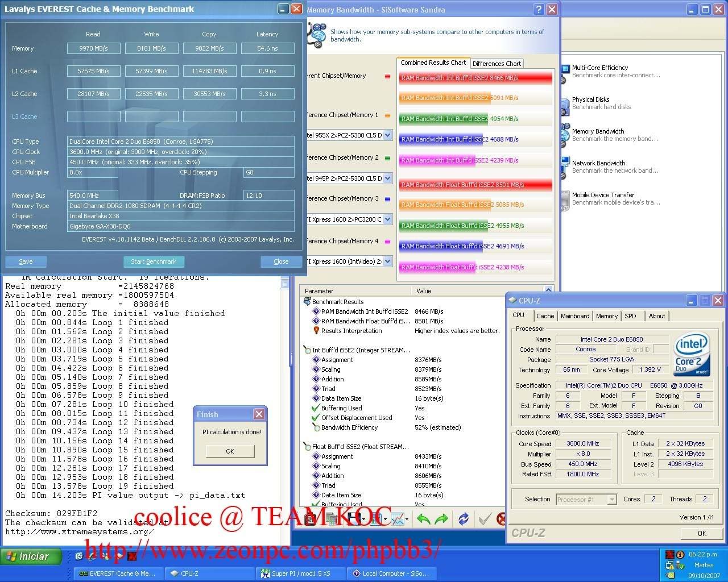Click the Sandra help question mark button
This screenshot has height=582, width=728.
coord(539,9)
